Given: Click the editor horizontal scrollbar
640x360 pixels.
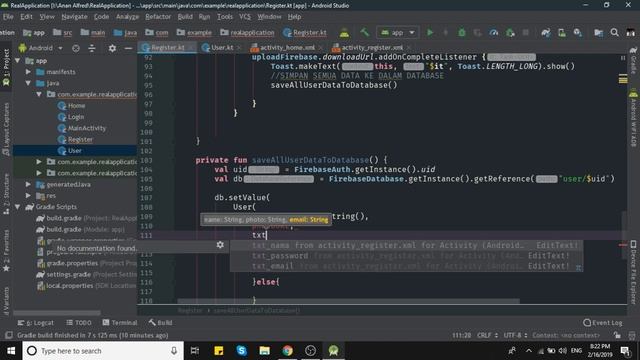Looking at the screenshot, I should (348, 301).
